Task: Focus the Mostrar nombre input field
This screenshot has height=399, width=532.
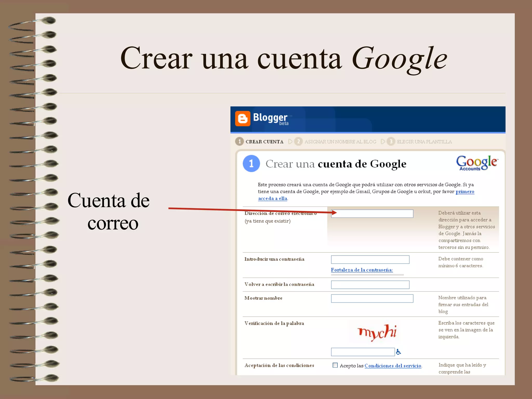Action: [x=372, y=298]
